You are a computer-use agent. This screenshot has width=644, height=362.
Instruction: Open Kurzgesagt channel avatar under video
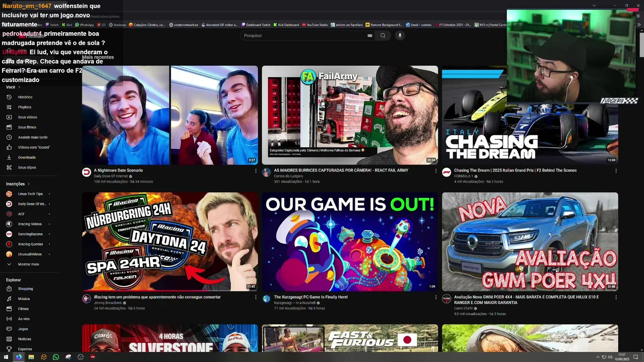click(267, 299)
